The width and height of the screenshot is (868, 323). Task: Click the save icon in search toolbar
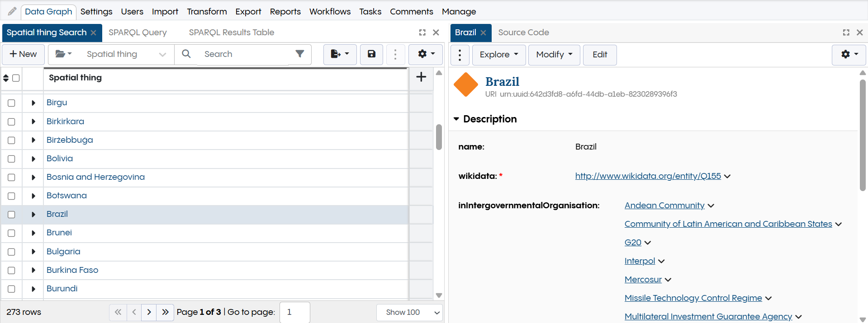click(x=371, y=54)
